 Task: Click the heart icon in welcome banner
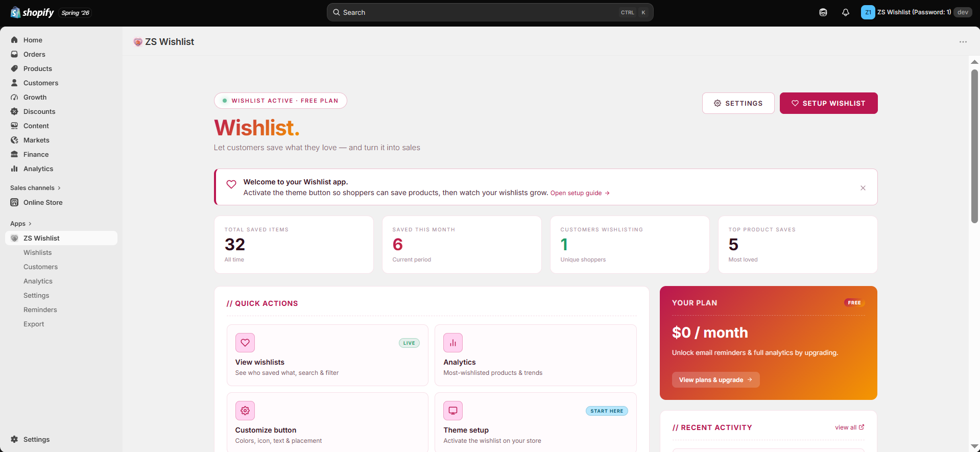[x=231, y=184]
